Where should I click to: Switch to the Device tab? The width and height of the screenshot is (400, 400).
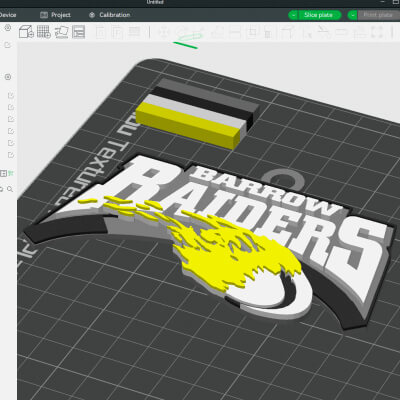click(7, 15)
